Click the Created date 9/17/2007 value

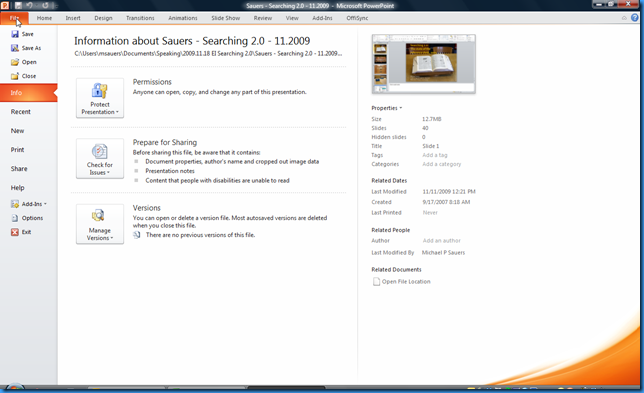tap(446, 202)
